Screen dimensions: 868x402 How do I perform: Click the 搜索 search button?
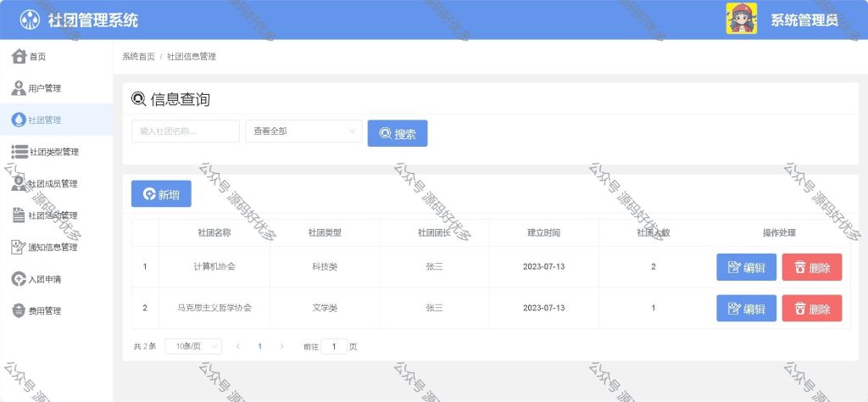pyautogui.click(x=398, y=133)
